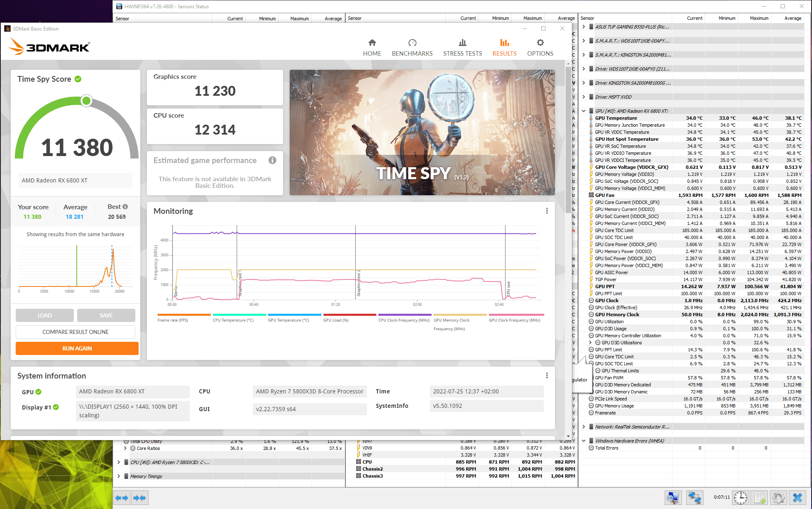Click the sensor summary magnifier monitor icon
The width and height of the screenshot is (812, 509).
(x=673, y=498)
